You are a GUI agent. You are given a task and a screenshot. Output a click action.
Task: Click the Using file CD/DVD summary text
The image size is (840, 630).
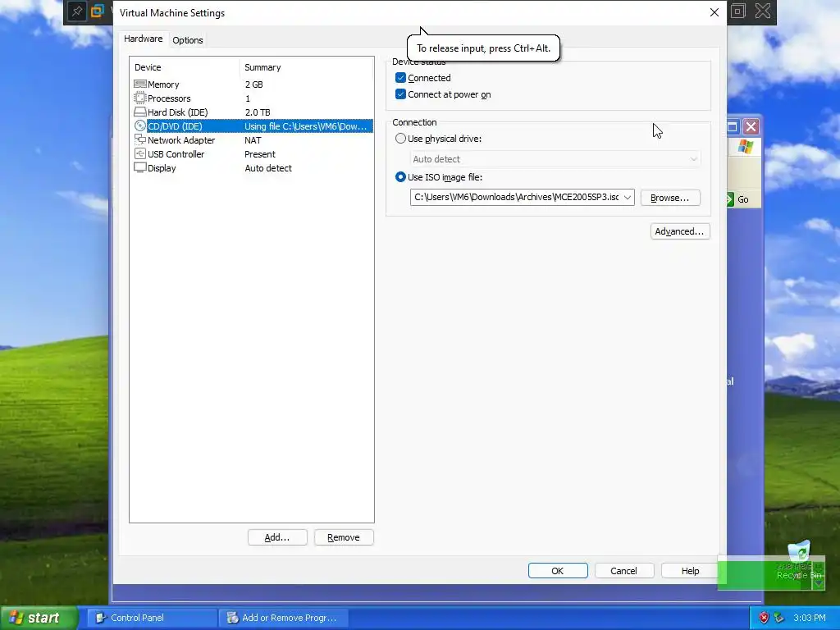(x=306, y=126)
